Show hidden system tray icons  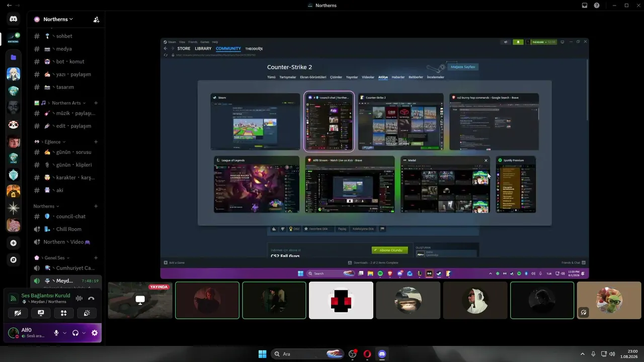pyautogui.click(x=583, y=354)
